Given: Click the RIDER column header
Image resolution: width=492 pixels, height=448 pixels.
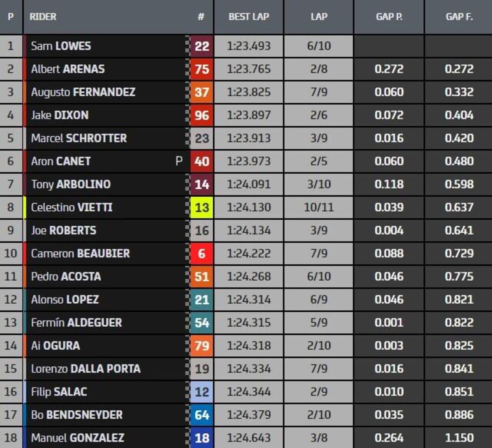Looking at the screenshot, I should click(x=43, y=17).
